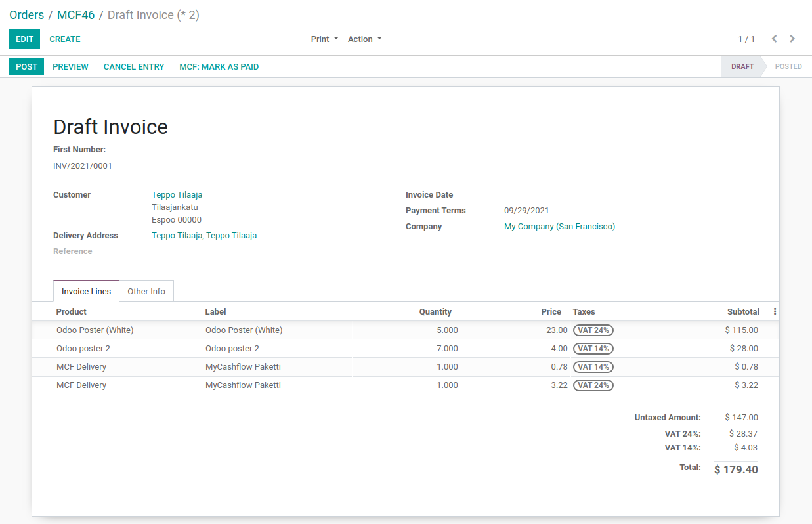The width and height of the screenshot is (812, 524).
Task: Go to next record arrow
Action: [792, 39]
